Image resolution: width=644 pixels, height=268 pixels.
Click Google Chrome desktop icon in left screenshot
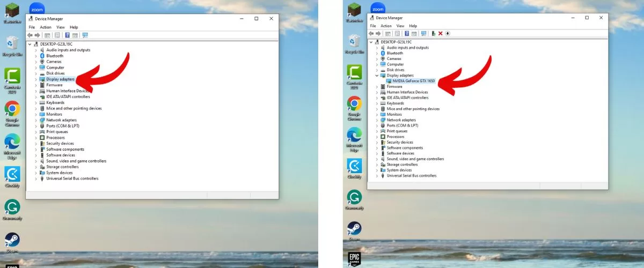(x=12, y=113)
